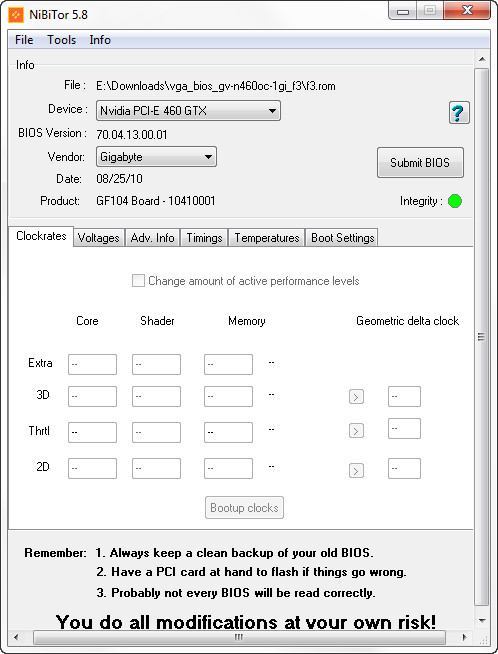
Task: Switch to the Clockrates tab
Action: pyautogui.click(x=41, y=236)
